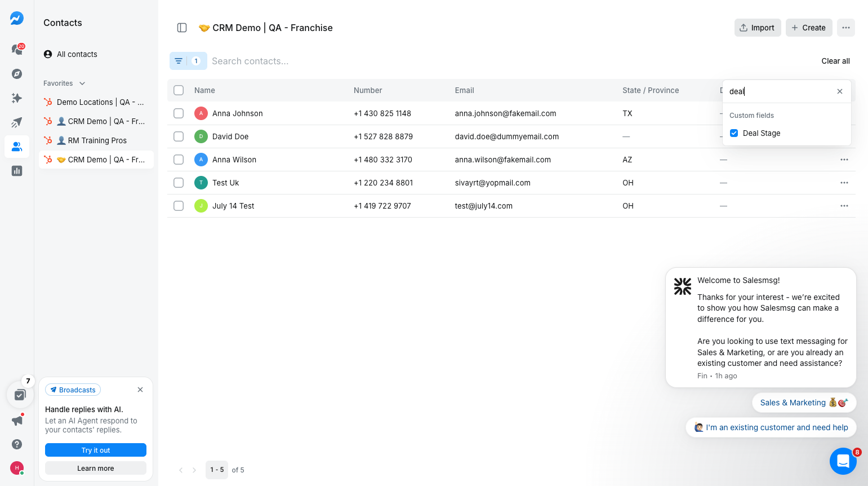Open row actions for Test Uk
868x486 pixels.
[844, 183]
